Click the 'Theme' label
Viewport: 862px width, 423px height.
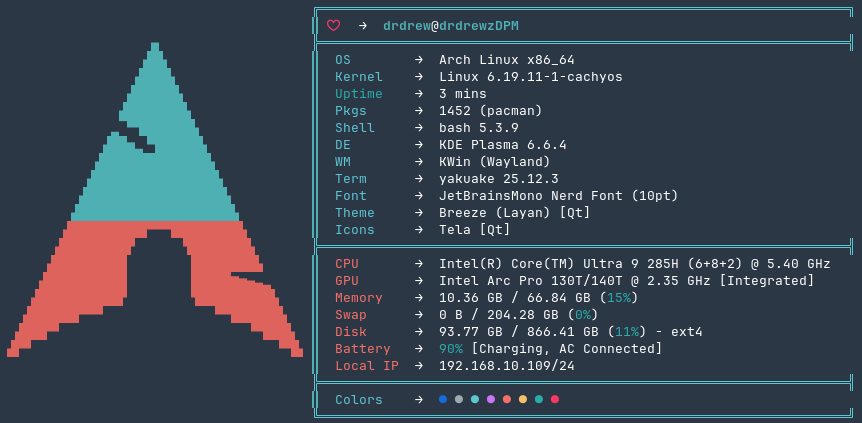coord(355,213)
